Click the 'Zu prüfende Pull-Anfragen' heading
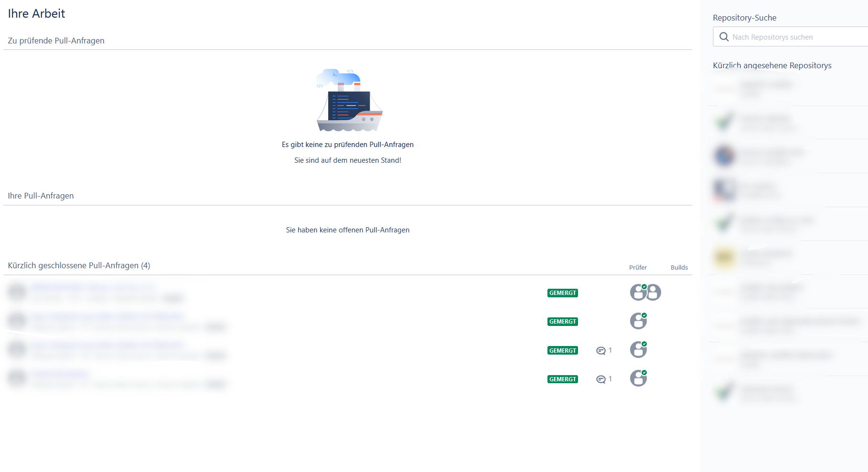This screenshot has height=472, width=868. [56, 41]
